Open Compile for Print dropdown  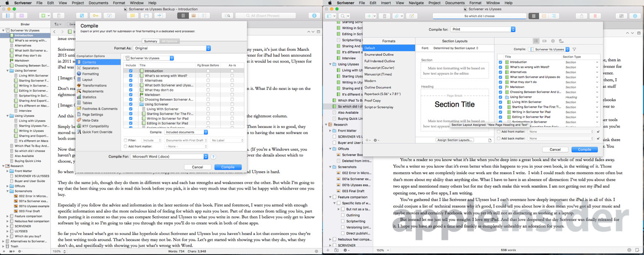(x=483, y=29)
